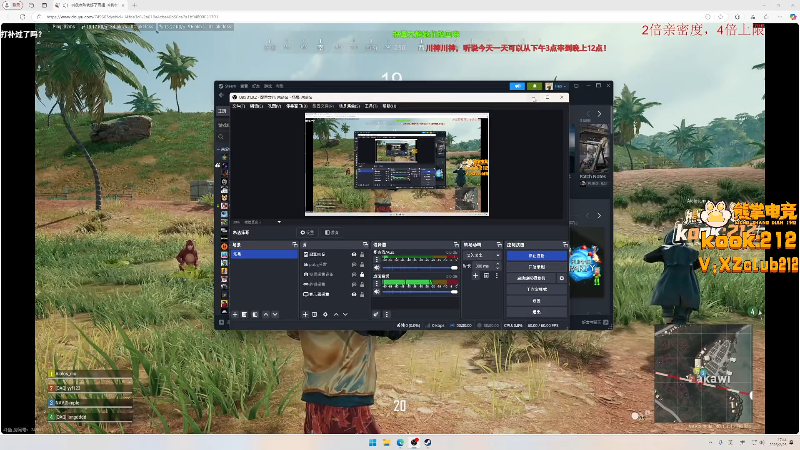Open Steam notifications green bell button
This screenshot has width=800, height=450.
point(534,86)
